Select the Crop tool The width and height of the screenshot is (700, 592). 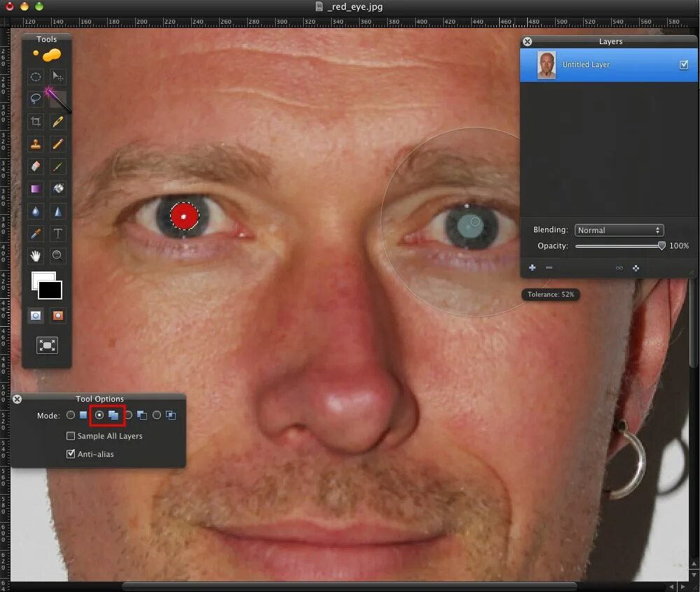(36, 121)
